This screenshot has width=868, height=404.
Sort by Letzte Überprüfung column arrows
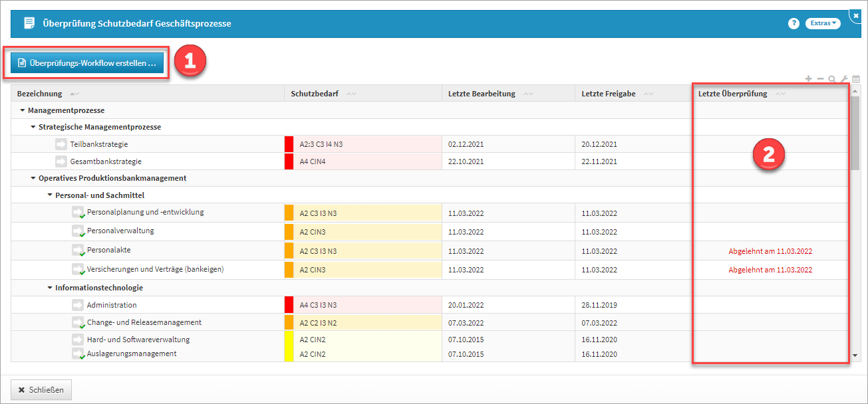click(780, 94)
